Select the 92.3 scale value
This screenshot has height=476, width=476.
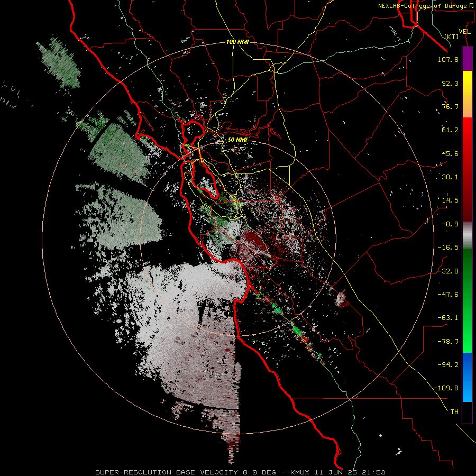pos(450,83)
